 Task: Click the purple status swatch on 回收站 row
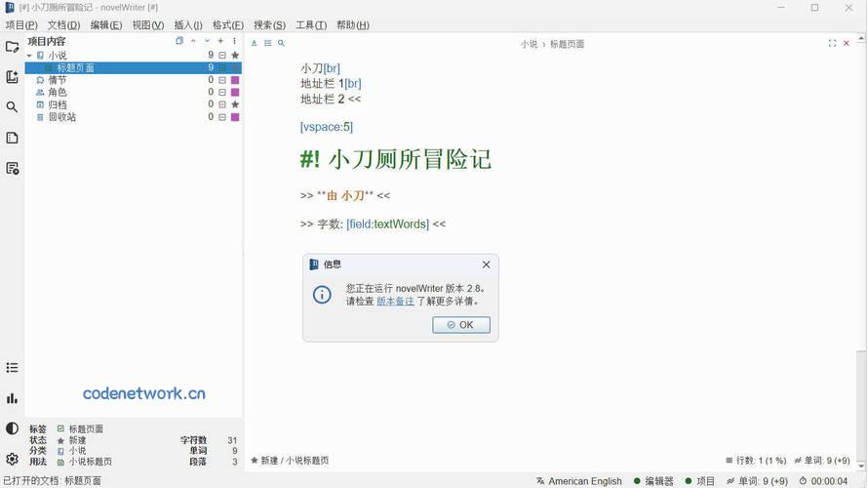pos(235,117)
